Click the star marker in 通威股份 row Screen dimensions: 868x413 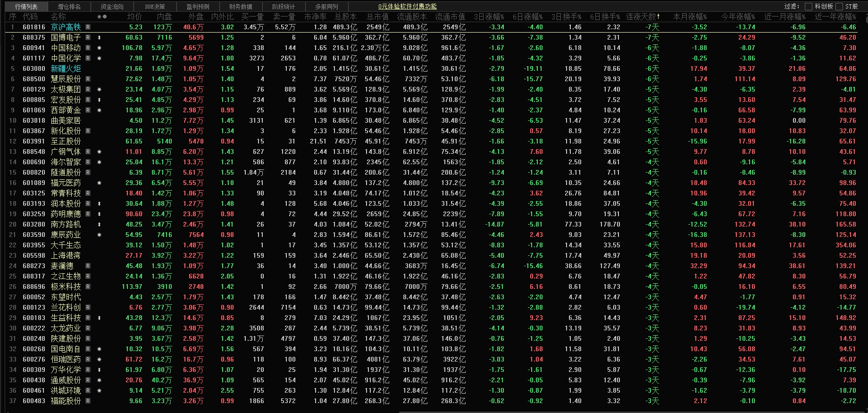99,380
